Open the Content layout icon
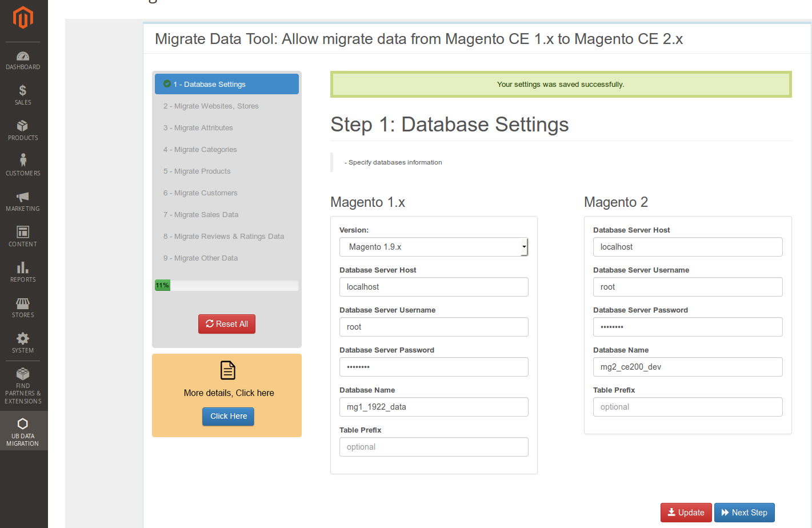This screenshot has width=812, height=528. coord(23,231)
